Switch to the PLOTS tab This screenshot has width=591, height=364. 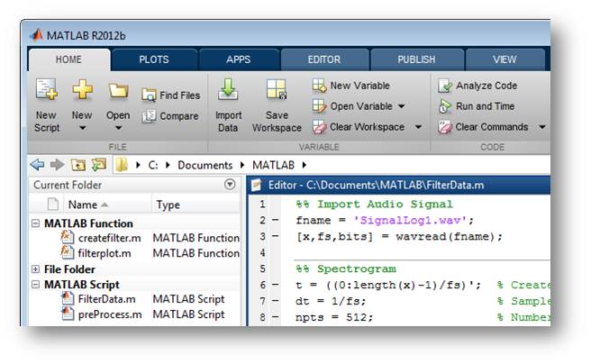point(154,59)
